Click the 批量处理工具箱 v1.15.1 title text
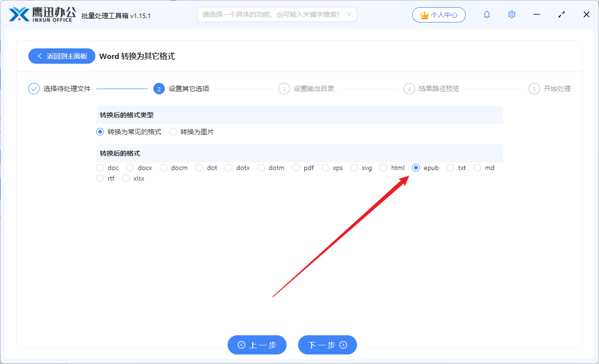The width and height of the screenshot is (599, 364). 116,16
